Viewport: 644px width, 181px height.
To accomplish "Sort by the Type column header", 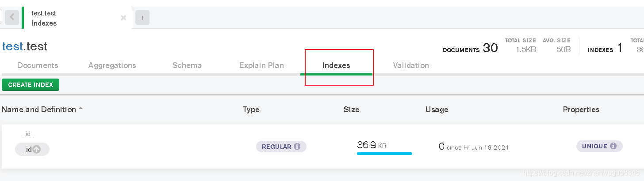I will coord(251,109).
